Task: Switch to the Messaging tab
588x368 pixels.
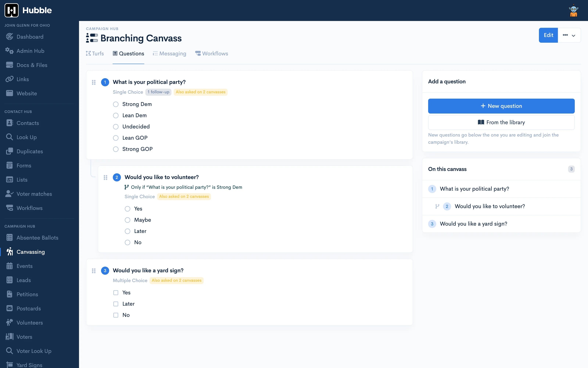Action: 169,54
